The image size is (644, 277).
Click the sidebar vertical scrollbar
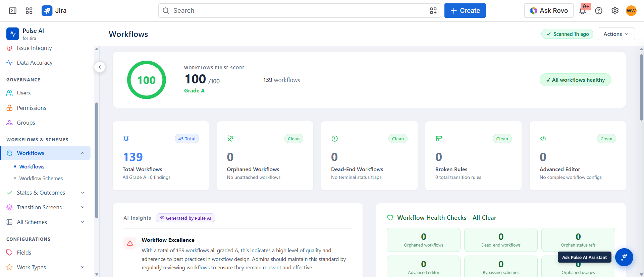pyautogui.click(x=97, y=161)
